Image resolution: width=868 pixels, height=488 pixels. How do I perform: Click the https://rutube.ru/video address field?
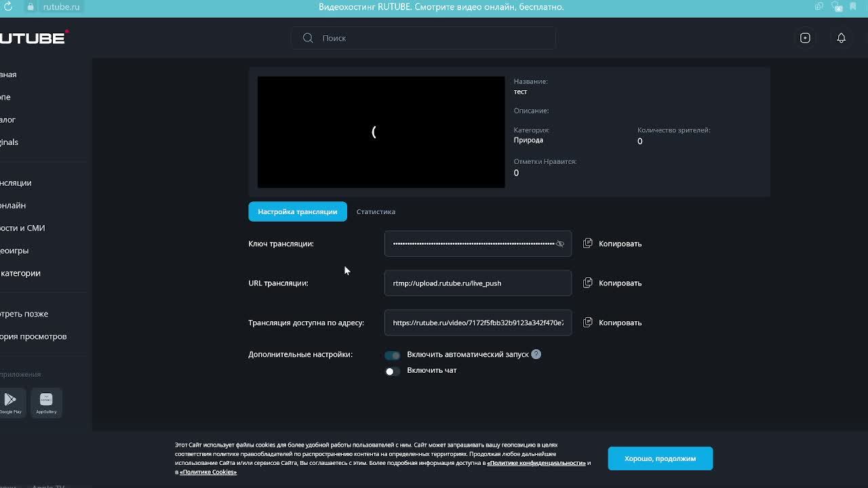point(478,323)
